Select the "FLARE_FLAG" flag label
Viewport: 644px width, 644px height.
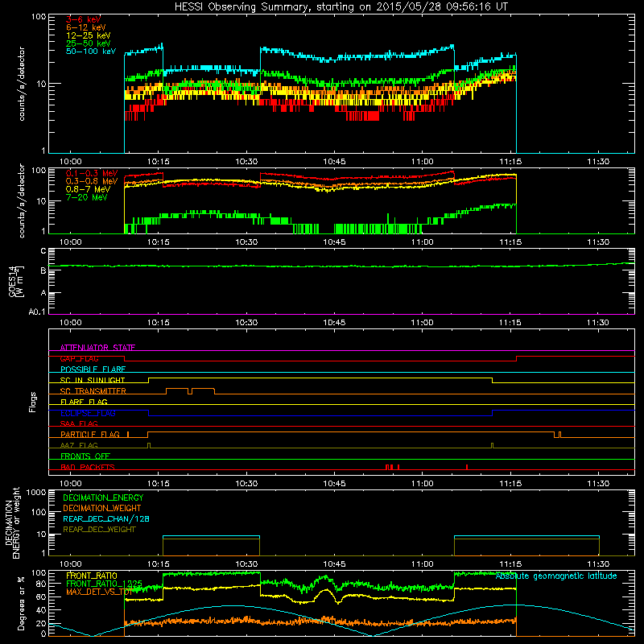tap(84, 402)
